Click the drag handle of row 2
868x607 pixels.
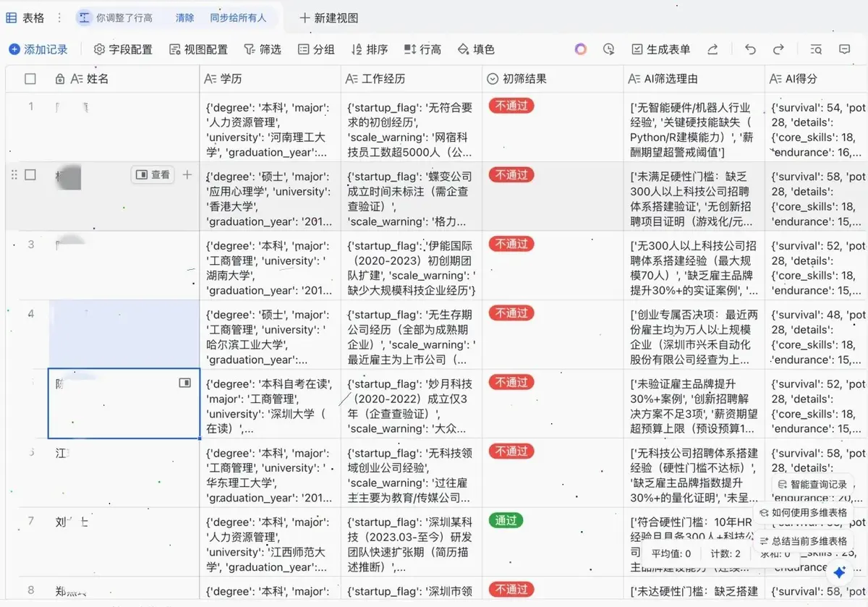[14, 174]
